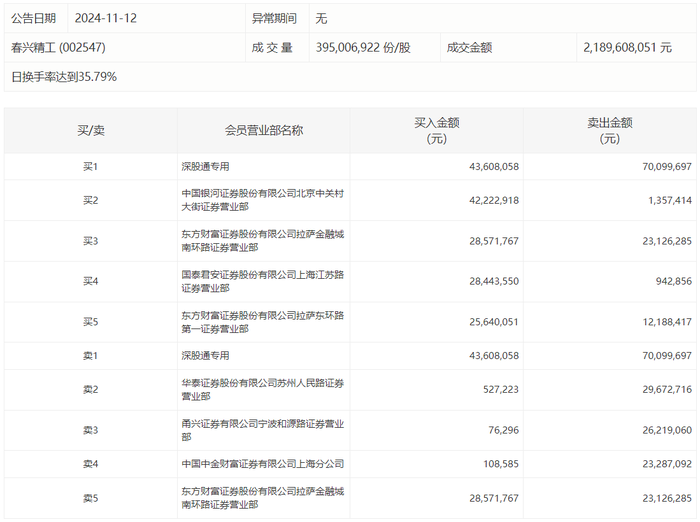700x522 pixels.
Task: Click 华泰证券苏州人民路营业部 name
Action: pos(262,389)
